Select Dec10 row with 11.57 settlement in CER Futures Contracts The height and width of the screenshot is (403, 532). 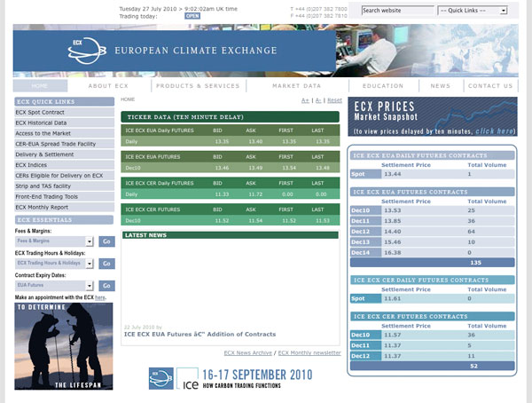point(433,335)
